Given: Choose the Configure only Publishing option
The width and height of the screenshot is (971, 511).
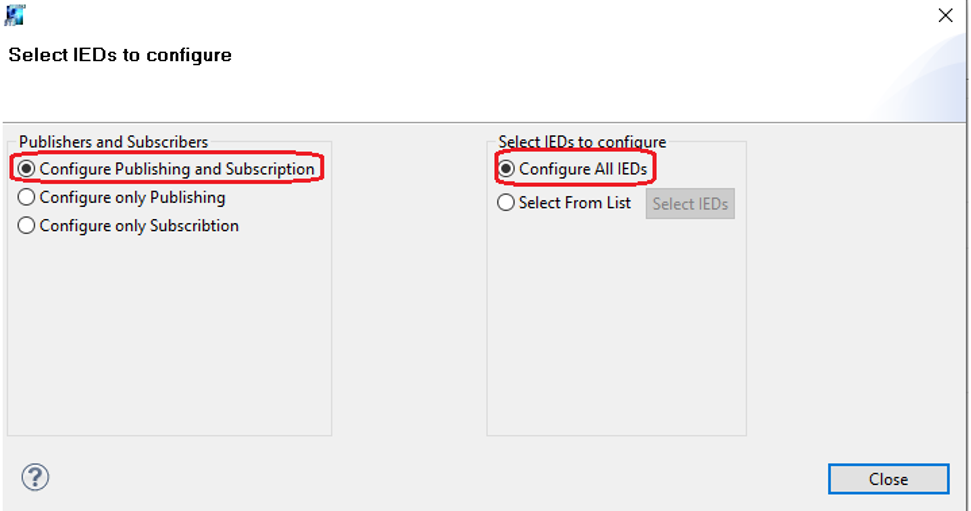Looking at the screenshot, I should [x=27, y=197].
